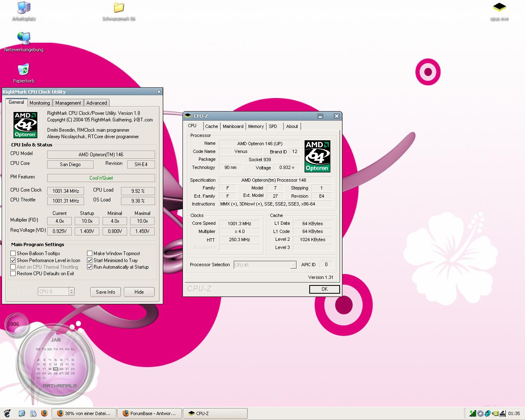Click the OK button in CPU-Z
The height and width of the screenshot is (420, 525).
[324, 289]
